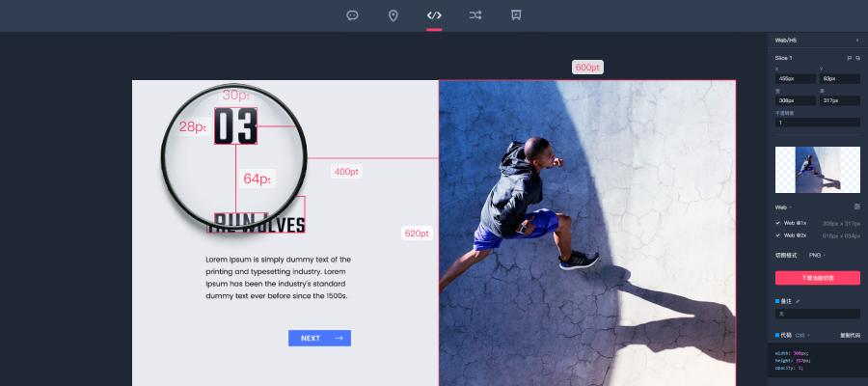This screenshot has height=386, width=868.
Task: Toggle the Web @2x export checkbox
Action: (x=778, y=235)
